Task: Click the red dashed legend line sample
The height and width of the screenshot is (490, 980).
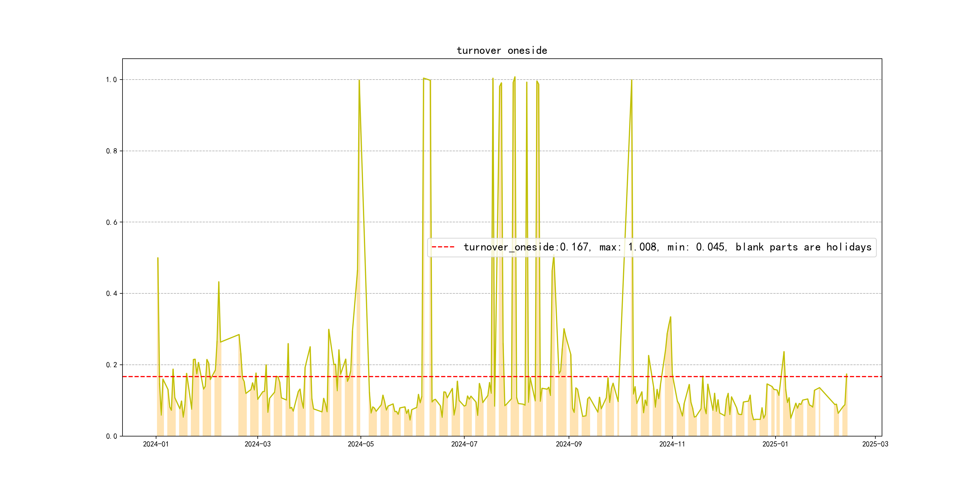Action: [x=443, y=247]
